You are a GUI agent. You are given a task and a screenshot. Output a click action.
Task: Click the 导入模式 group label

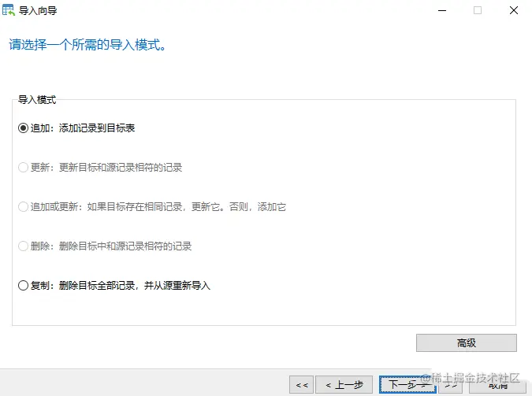click(37, 100)
